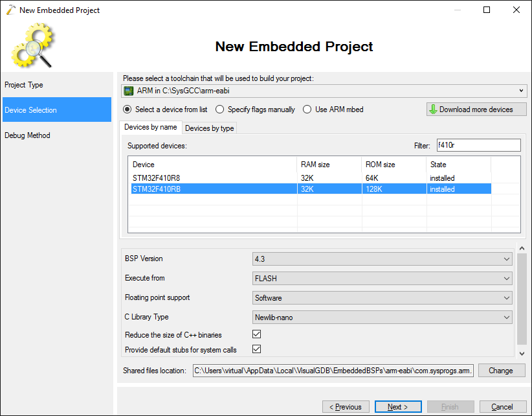The height and width of the screenshot is (416, 532).
Task: Open the Floating point support dropdown
Action: (382, 298)
